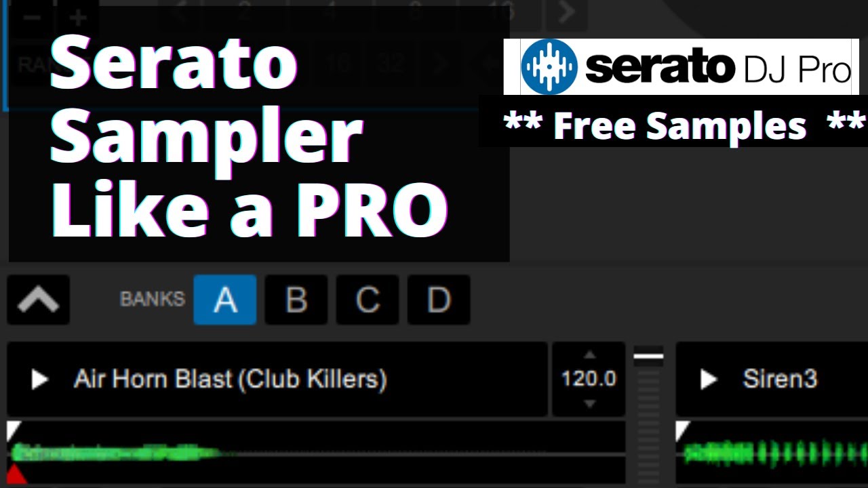The image size is (868, 488).
Task: Play the Air Horn Blast sample
Action: [x=39, y=380]
